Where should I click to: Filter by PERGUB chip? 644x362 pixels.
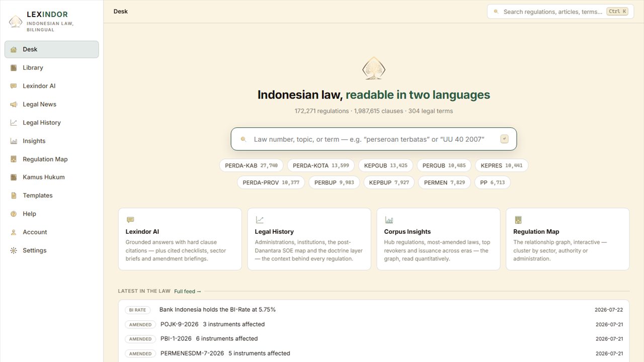444,165
